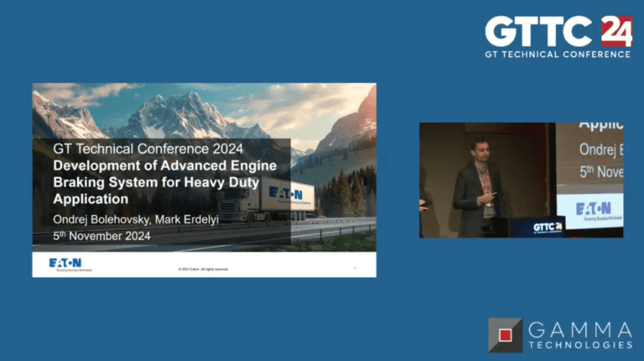The width and height of the screenshot is (644, 361).
Task: Click the GTTC 24 conference logo
Action: 558,37
